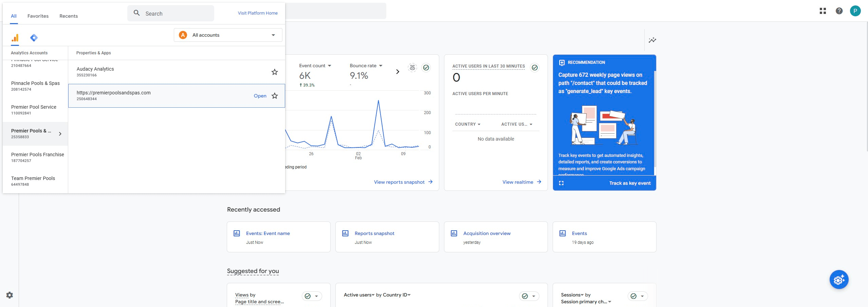Open the Country dimension dropdown
The image size is (868, 307).
[x=467, y=124]
